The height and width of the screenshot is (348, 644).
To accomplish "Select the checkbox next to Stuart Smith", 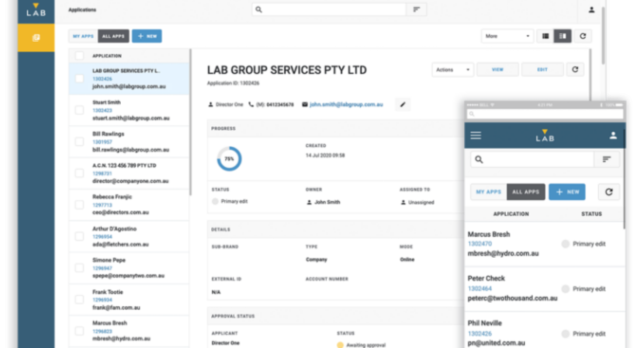I will point(79,110).
